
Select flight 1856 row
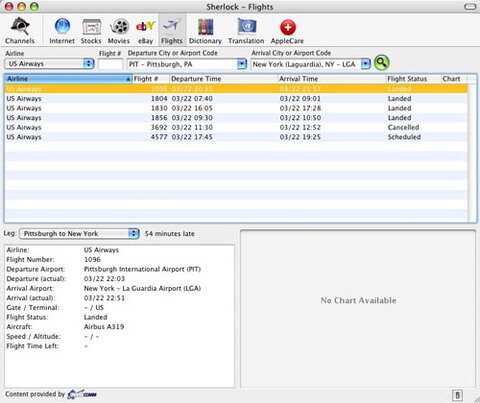coord(236,118)
